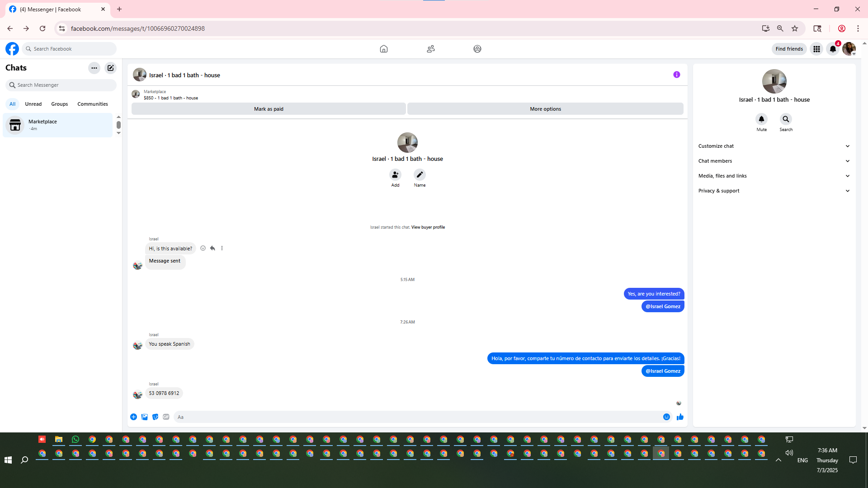Click the new message compose icon
868x488 pixels.
coord(110,68)
